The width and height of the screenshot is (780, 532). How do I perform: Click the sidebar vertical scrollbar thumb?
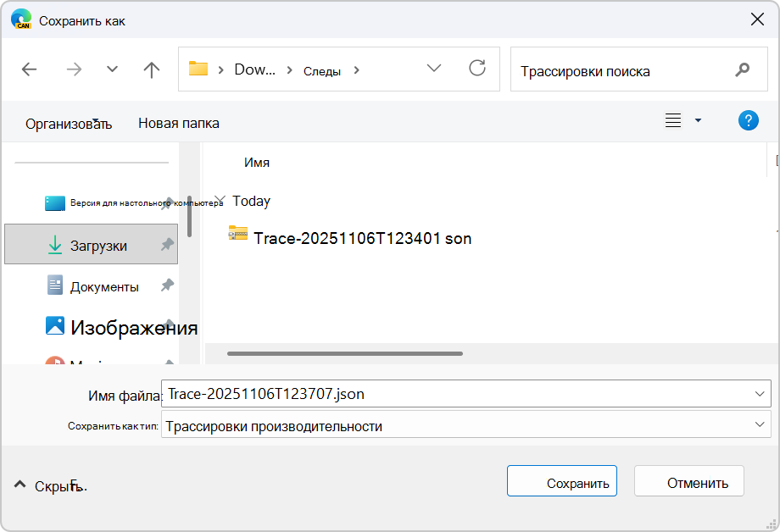tap(190, 216)
